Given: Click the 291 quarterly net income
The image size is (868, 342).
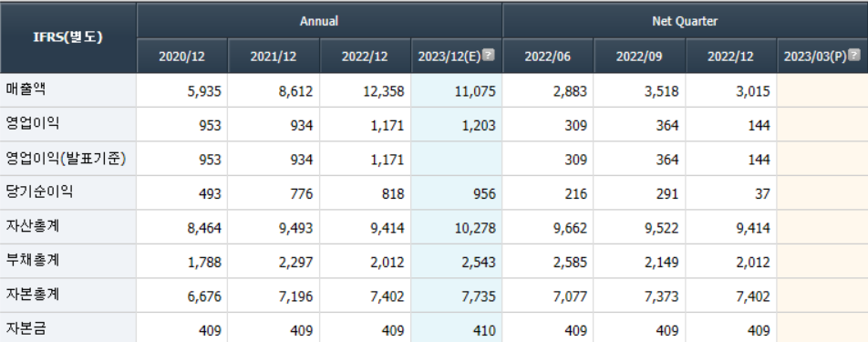Looking at the screenshot, I should [x=667, y=194].
